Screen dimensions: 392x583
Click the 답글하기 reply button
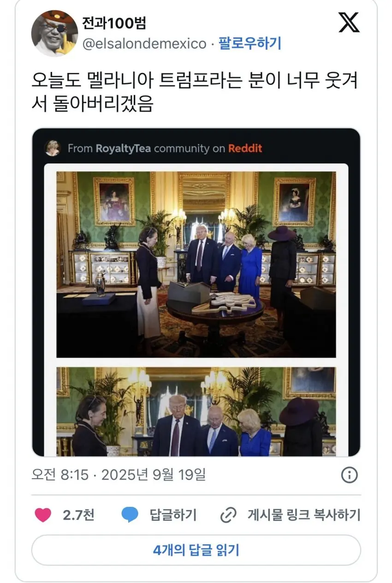[173, 515]
